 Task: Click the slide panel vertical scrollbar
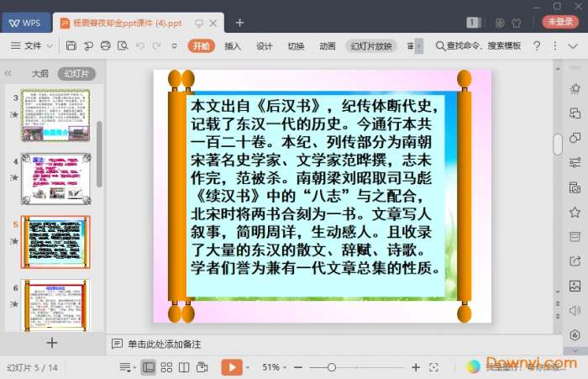[x=99, y=154]
